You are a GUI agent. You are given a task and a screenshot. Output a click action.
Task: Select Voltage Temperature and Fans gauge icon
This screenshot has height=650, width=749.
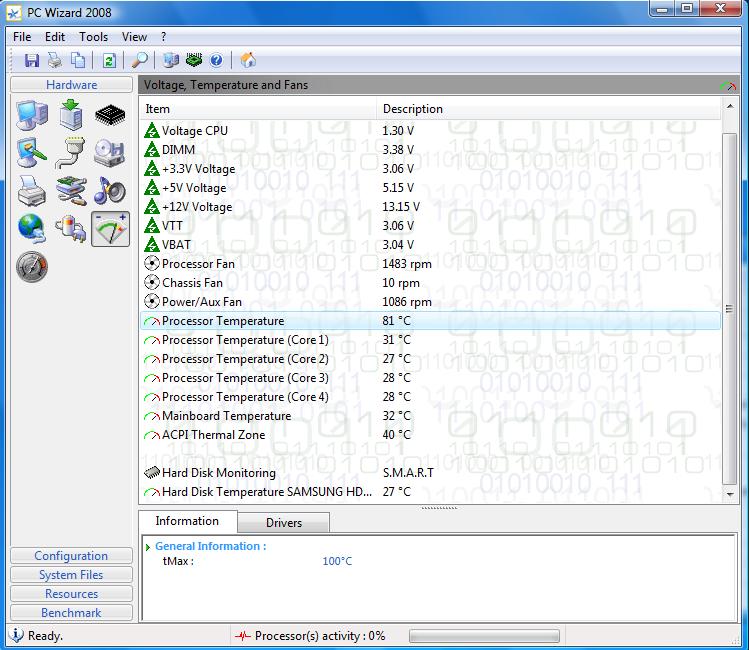pos(110,229)
